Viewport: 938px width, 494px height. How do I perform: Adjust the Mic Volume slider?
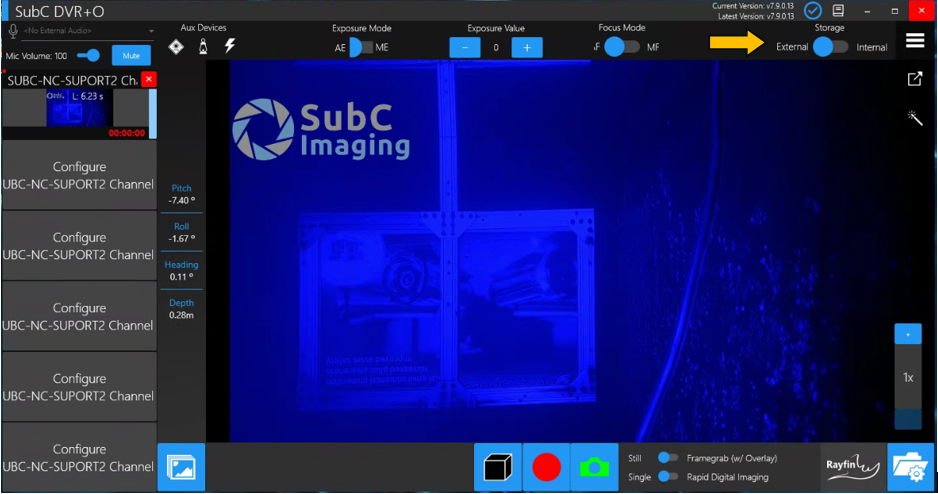pos(89,56)
